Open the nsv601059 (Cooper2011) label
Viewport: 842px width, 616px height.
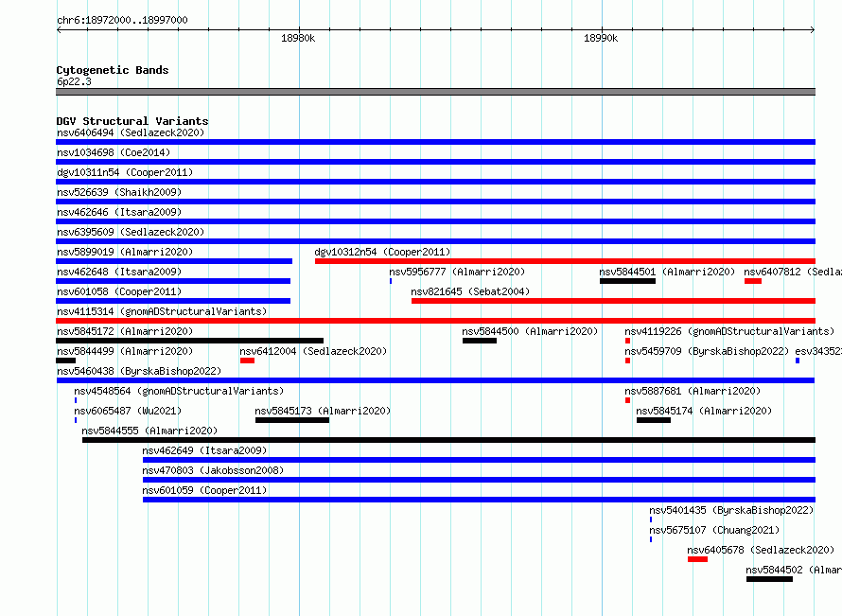[204, 490]
